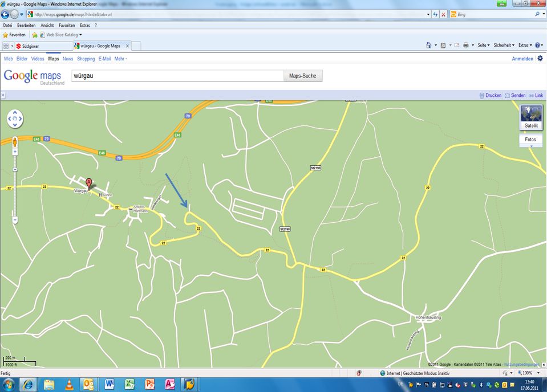Go back with the browser back arrow
The width and height of the screenshot is (547, 392).
point(5,14)
